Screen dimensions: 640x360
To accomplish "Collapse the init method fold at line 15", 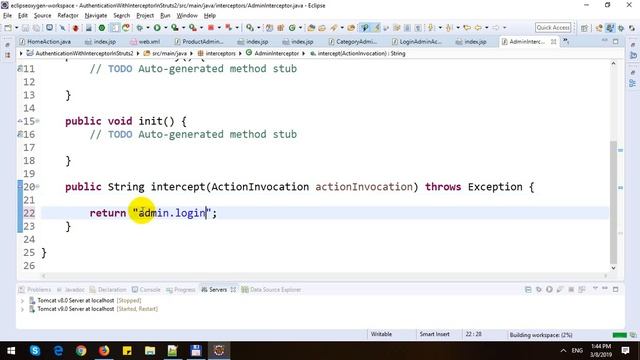I will click(38, 121).
